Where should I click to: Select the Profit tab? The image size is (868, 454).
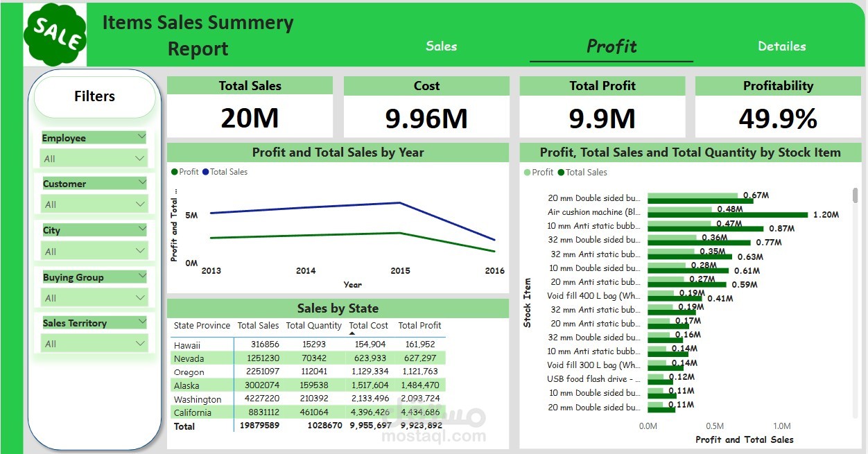(611, 46)
